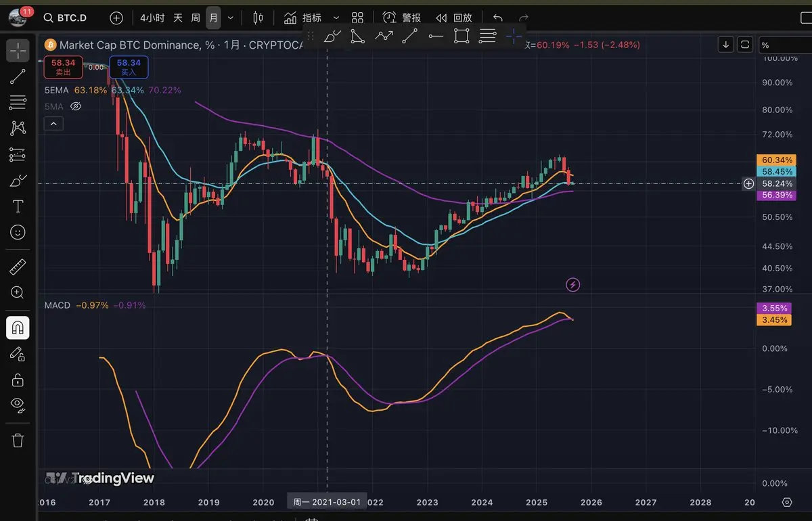The image size is (812, 521).
Task: Click the 58.34 买入 buy button
Action: tap(129, 67)
